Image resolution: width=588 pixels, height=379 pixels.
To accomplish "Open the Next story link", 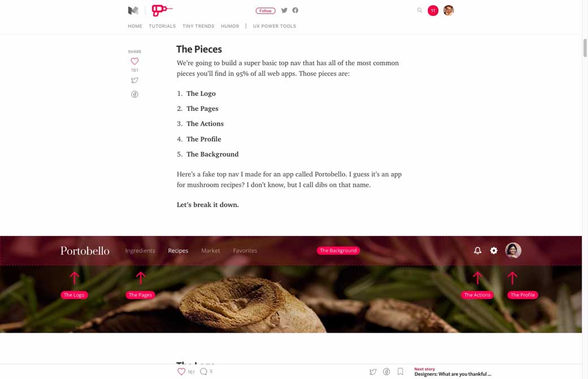I will point(453,372).
